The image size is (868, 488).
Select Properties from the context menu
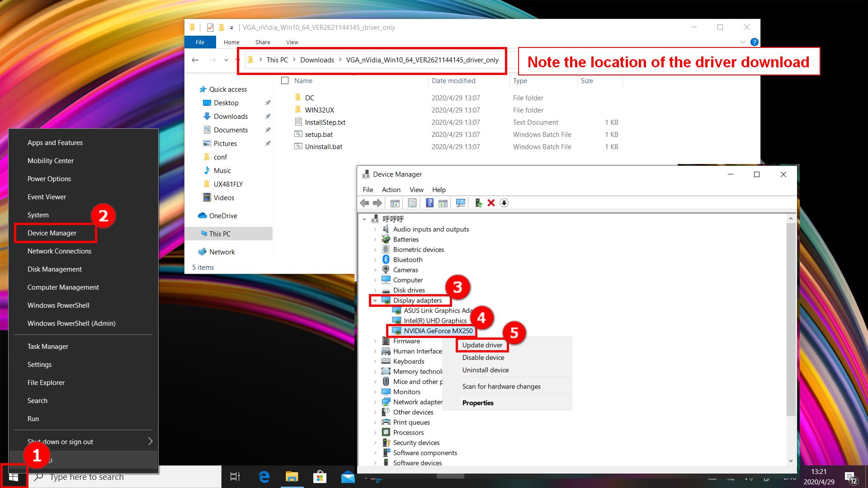click(x=477, y=402)
